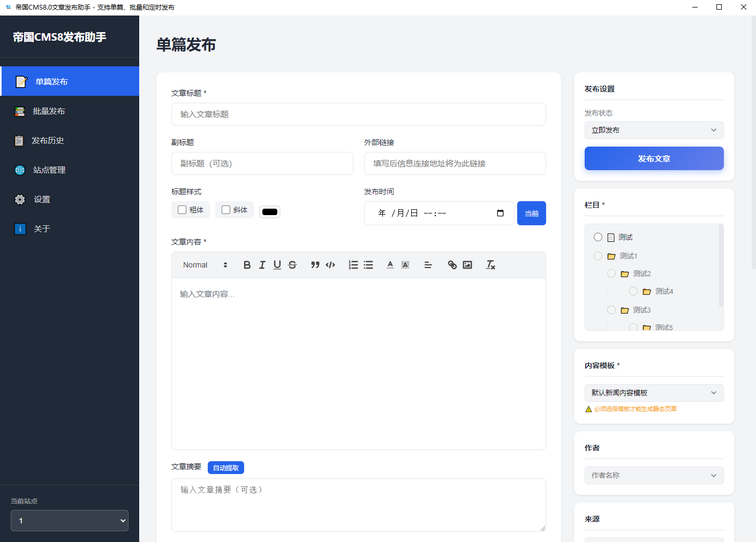This screenshot has height=542, width=756.
Task: Insert an image into the article
Action: (x=467, y=264)
